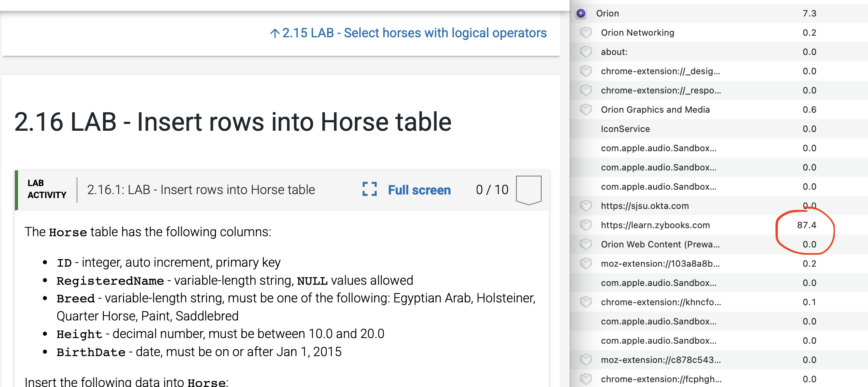The width and height of the screenshot is (868, 387).
Task: Click the lab completion badge outline
Action: 528,190
